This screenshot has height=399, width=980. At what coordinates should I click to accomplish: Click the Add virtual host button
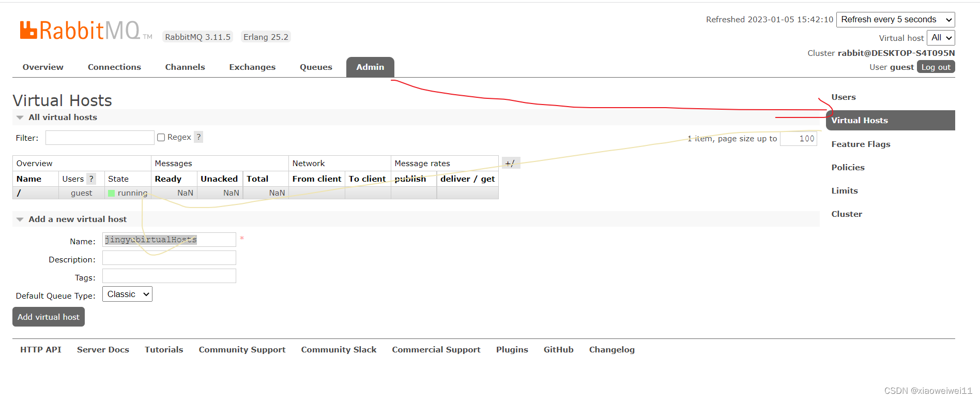click(49, 317)
